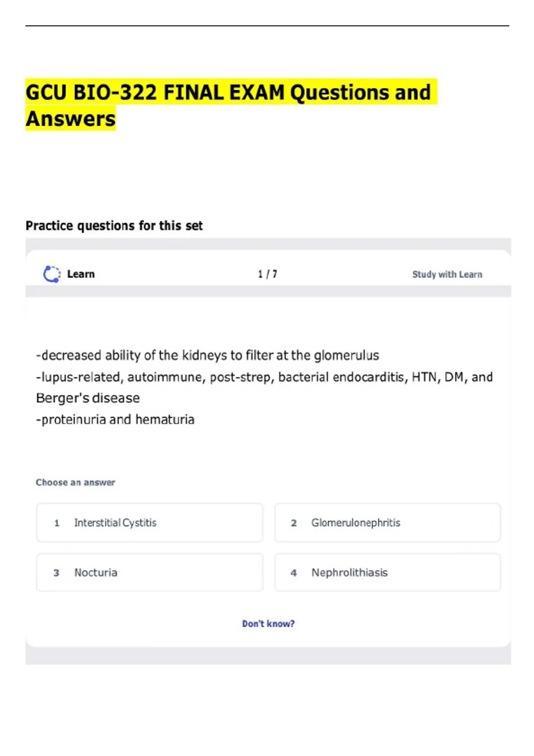Click the Choose an answer label
534x756 pixels.
tap(75, 483)
